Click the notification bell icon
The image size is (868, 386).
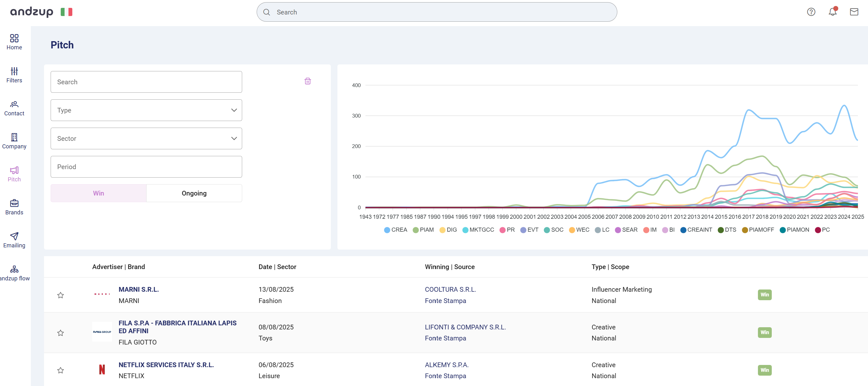click(832, 12)
